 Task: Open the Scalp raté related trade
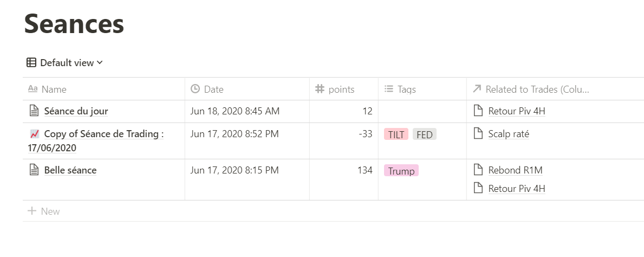pyautogui.click(x=508, y=134)
